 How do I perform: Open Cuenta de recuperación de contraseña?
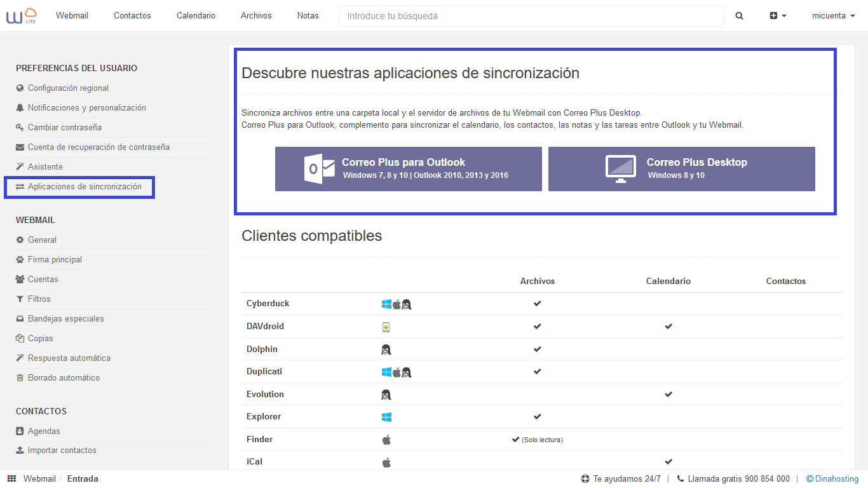coord(98,147)
